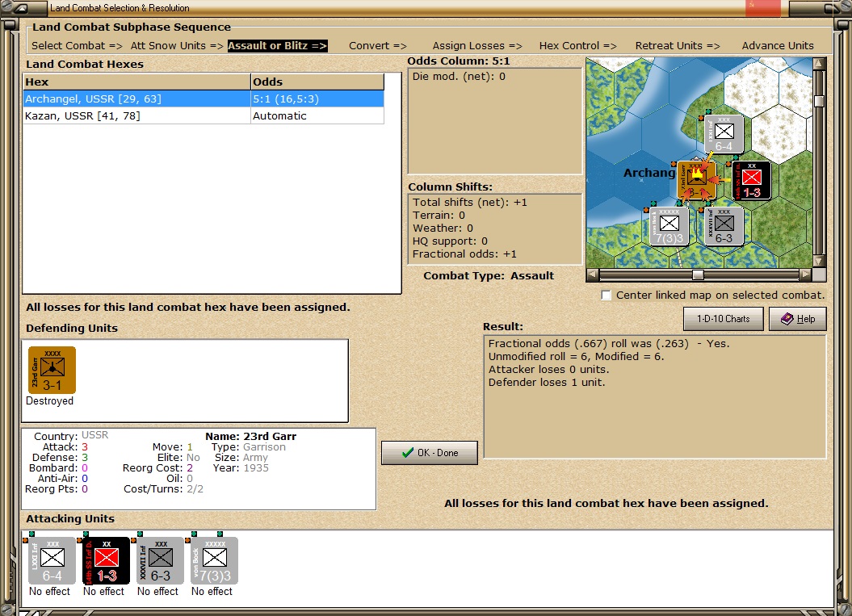This screenshot has height=616, width=852.
Task: Click the map's vertical scrollbar thumb
Action: [x=820, y=101]
